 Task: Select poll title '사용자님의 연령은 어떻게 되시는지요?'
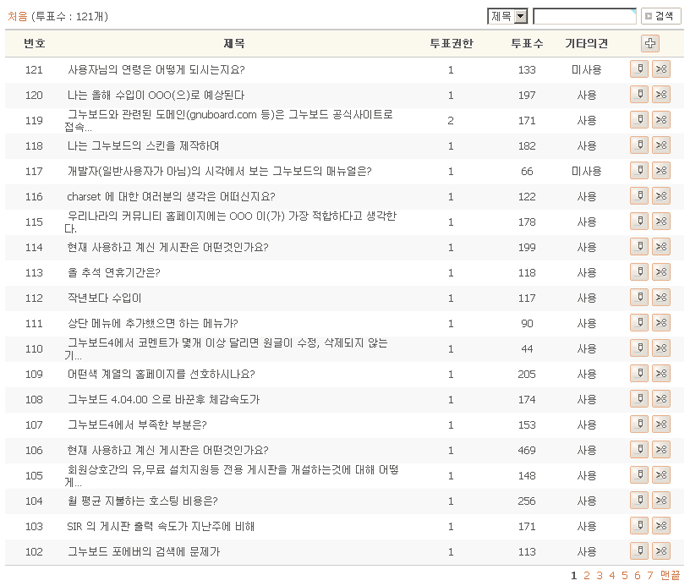(156, 70)
